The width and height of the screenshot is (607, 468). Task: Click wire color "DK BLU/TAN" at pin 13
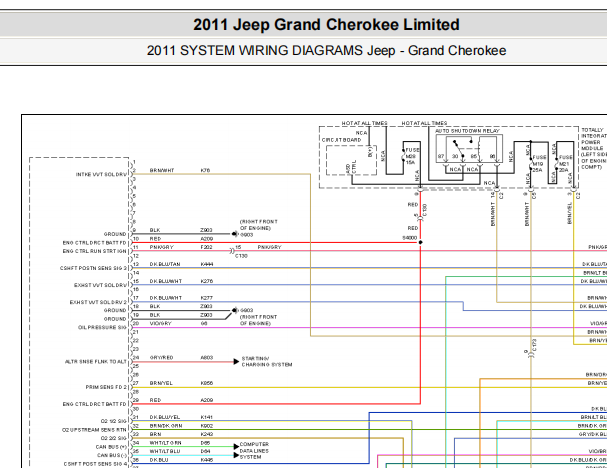165,264
